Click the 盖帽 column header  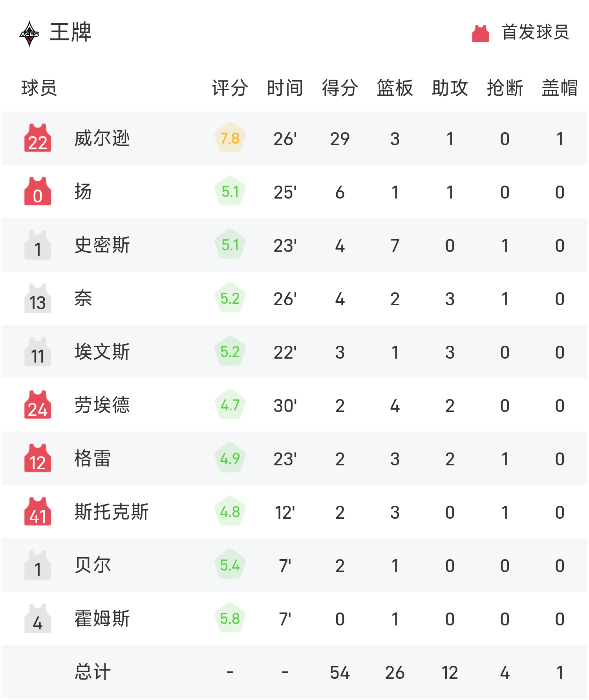tap(560, 87)
